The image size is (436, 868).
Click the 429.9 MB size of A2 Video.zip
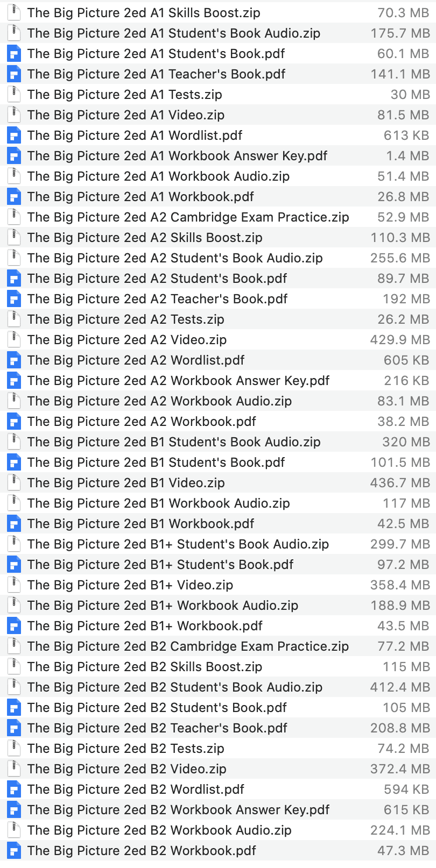coord(400,340)
